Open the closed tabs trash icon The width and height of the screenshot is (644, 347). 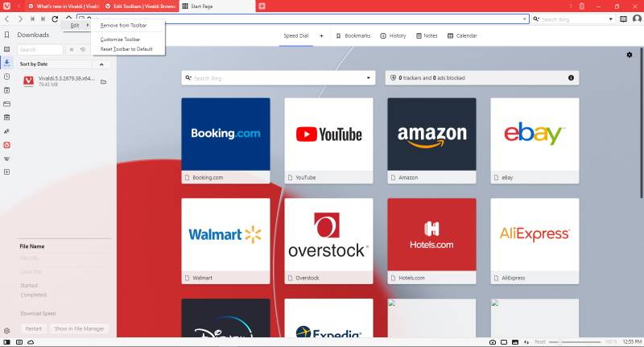pyautogui.click(x=581, y=6)
